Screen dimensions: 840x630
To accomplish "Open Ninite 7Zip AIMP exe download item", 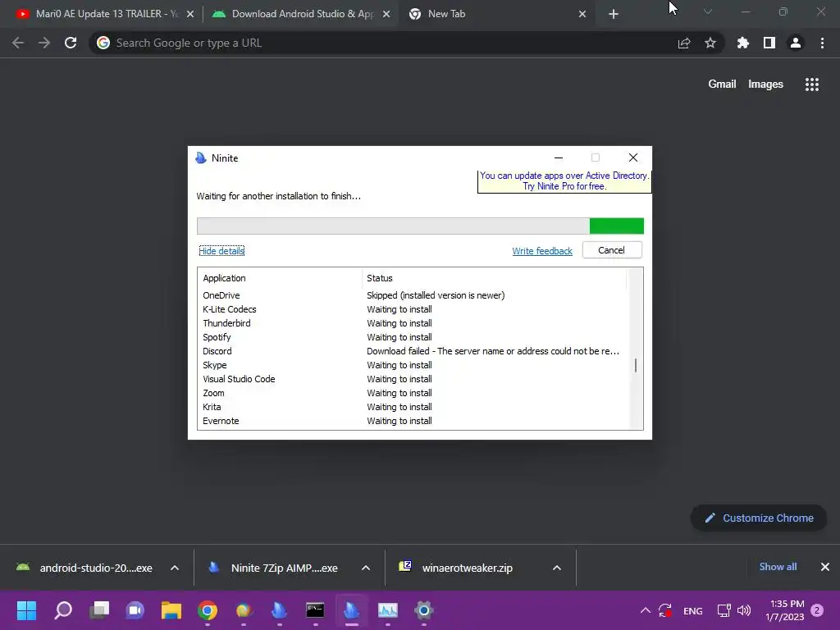I will click(x=274, y=568).
